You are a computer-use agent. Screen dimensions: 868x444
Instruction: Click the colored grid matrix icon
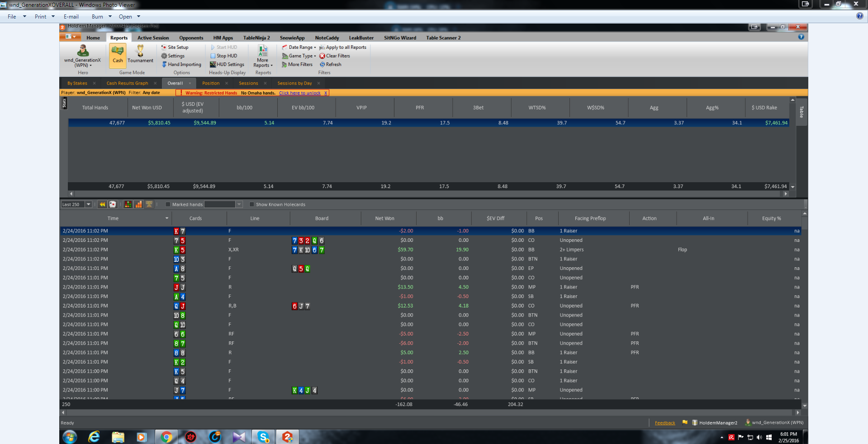128,204
